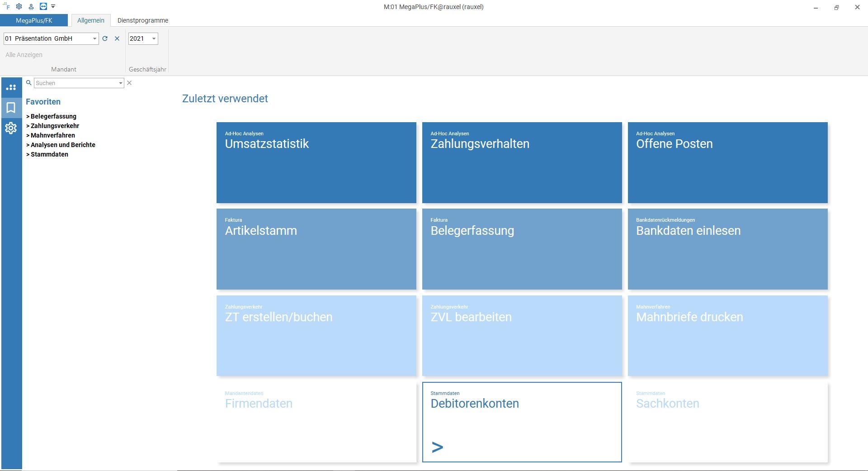The width and height of the screenshot is (868, 471).
Task: Launch the TeamViewer remote support icon
Action: (43, 6)
